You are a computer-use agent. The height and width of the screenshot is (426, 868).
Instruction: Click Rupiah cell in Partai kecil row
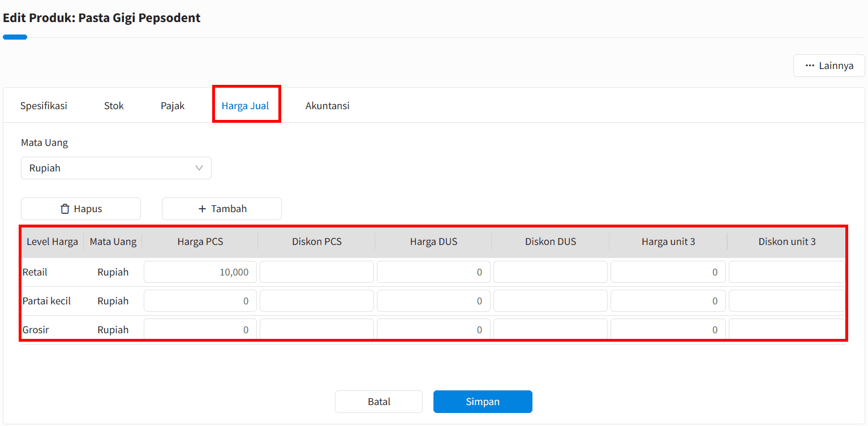pos(113,301)
